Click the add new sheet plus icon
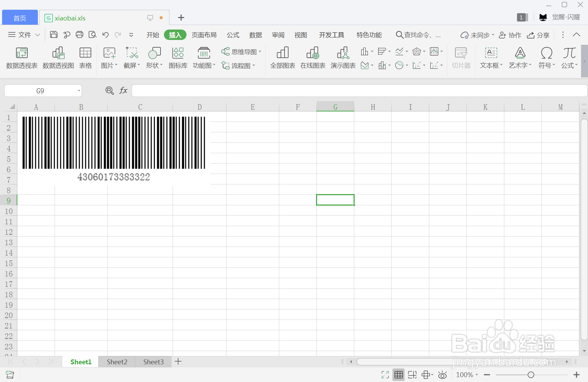588x382 pixels. (178, 362)
